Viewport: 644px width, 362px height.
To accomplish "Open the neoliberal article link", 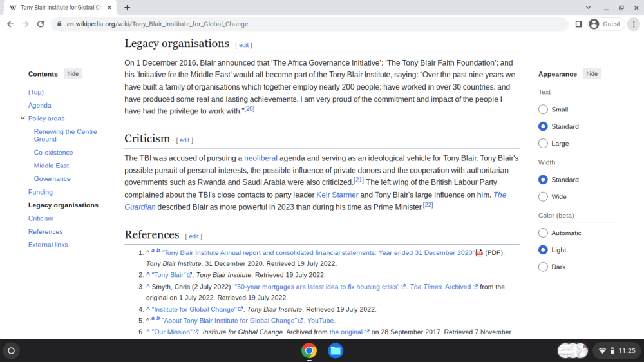I will point(261,158).
